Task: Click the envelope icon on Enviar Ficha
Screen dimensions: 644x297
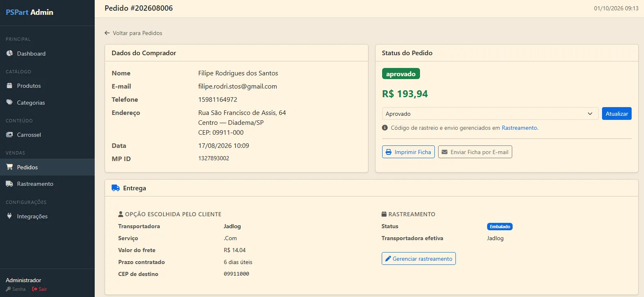Action: tap(444, 152)
